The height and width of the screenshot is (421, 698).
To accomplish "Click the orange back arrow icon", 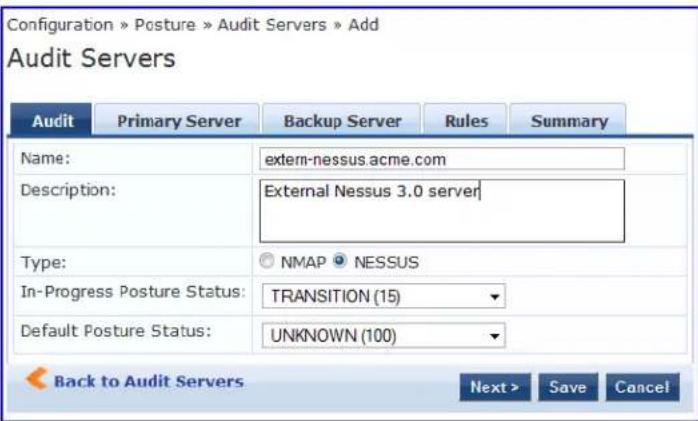I will [37, 379].
